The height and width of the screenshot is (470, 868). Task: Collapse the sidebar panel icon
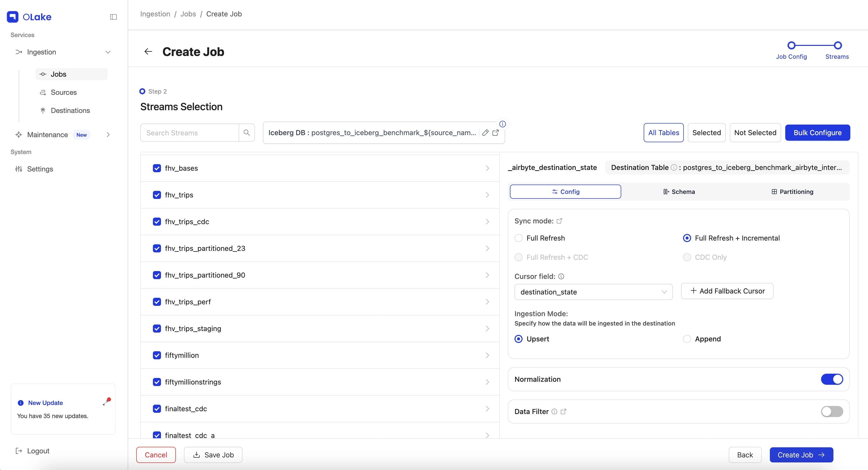(x=114, y=17)
